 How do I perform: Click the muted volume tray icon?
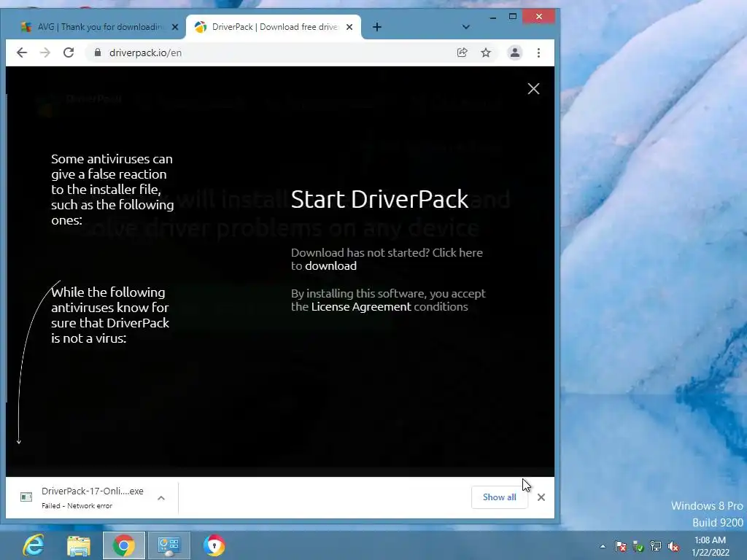tap(673, 546)
